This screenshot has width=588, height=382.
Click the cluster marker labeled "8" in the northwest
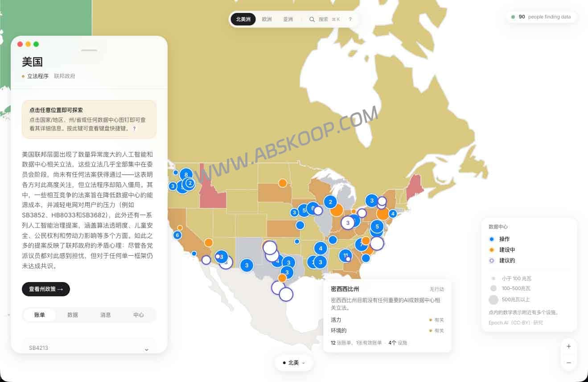pos(187,174)
